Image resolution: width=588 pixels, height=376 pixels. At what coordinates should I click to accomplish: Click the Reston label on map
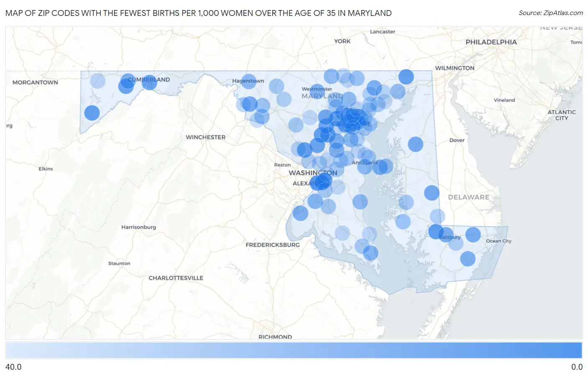(x=282, y=165)
